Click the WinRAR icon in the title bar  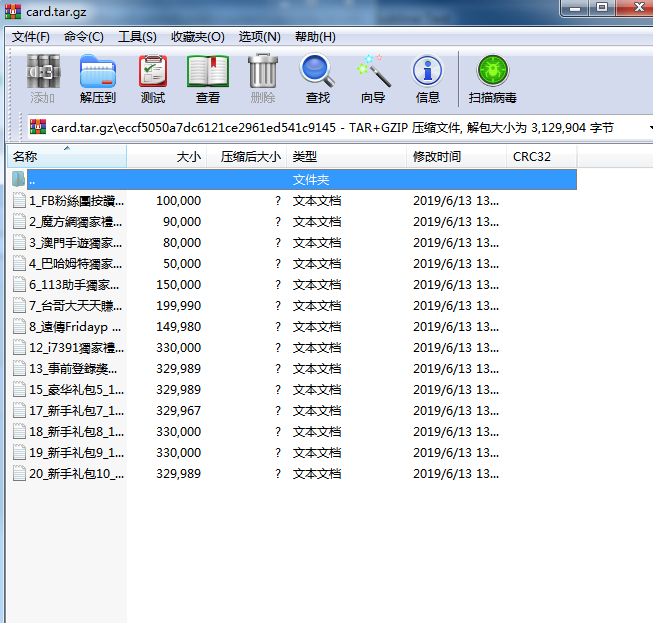[12, 11]
